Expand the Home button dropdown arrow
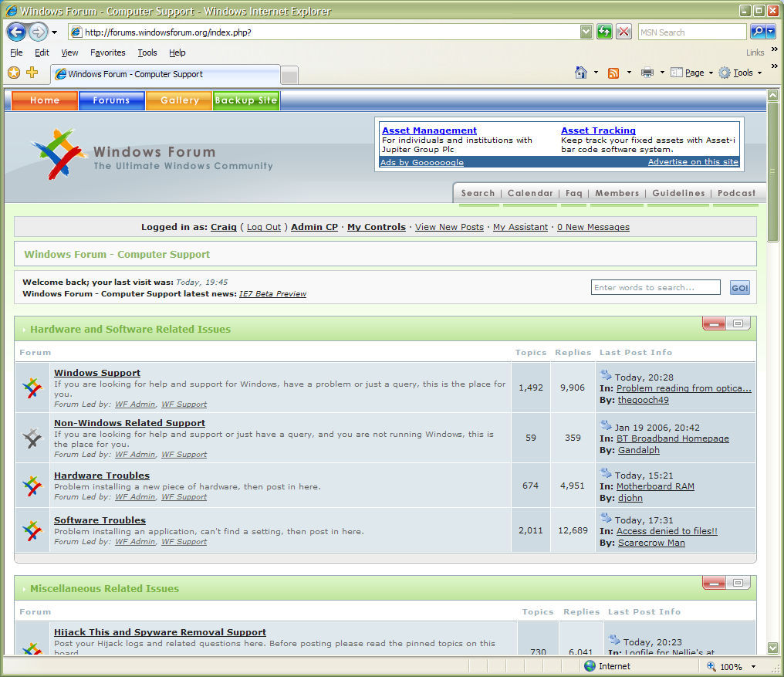The width and height of the screenshot is (784, 677). (x=596, y=73)
